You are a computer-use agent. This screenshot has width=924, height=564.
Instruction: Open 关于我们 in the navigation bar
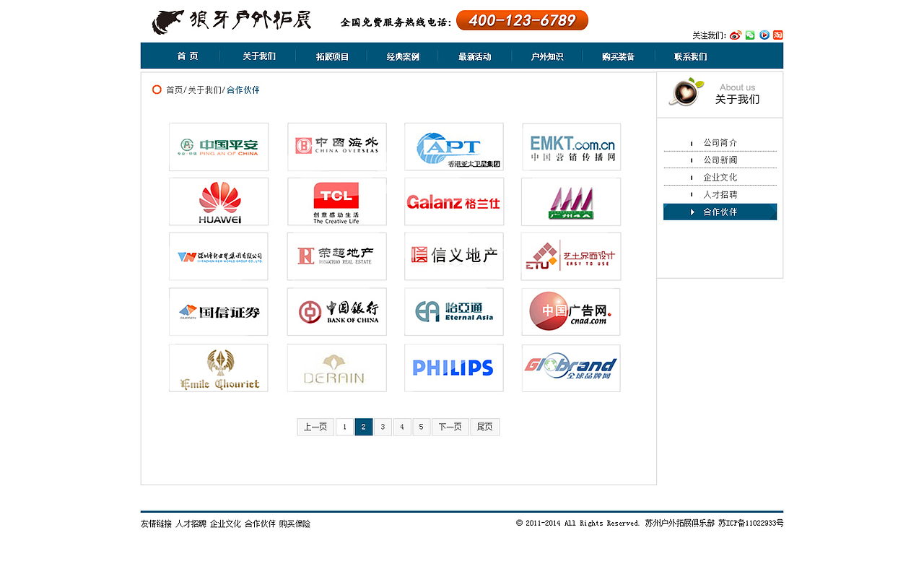(258, 56)
